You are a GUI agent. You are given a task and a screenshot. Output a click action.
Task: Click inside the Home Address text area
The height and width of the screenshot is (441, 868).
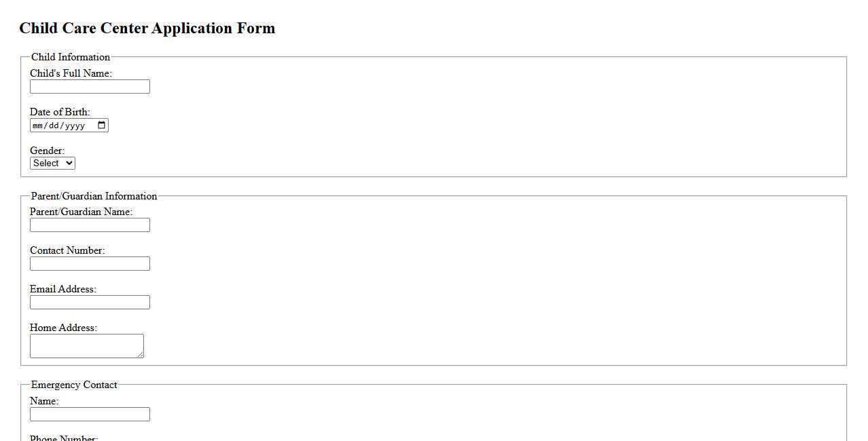pos(86,346)
